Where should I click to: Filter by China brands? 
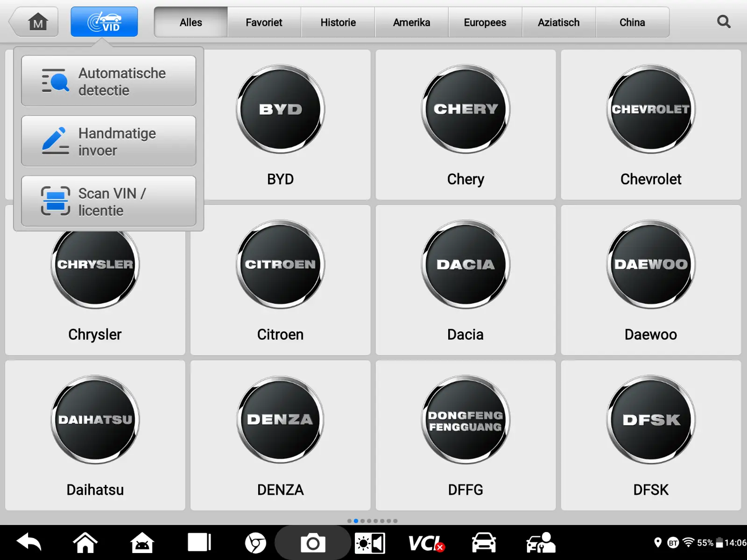tap(633, 22)
